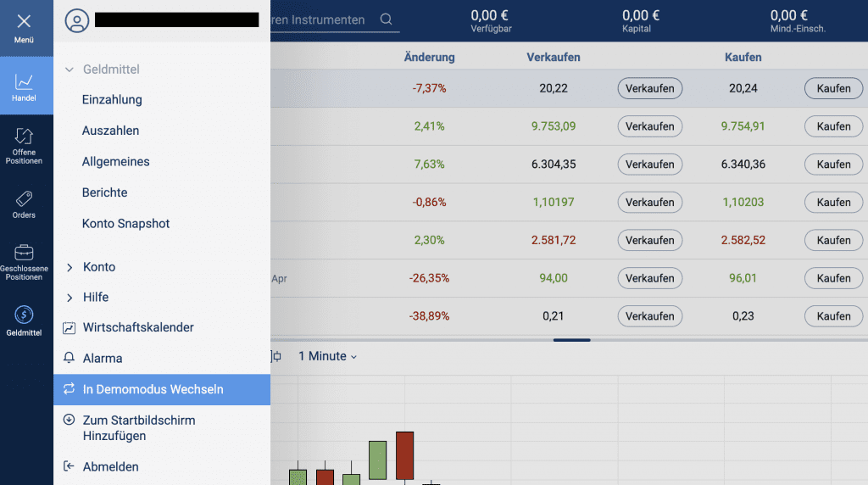The width and height of the screenshot is (868, 485).
Task: Close the menu with the X icon
Action: pyautogui.click(x=24, y=21)
